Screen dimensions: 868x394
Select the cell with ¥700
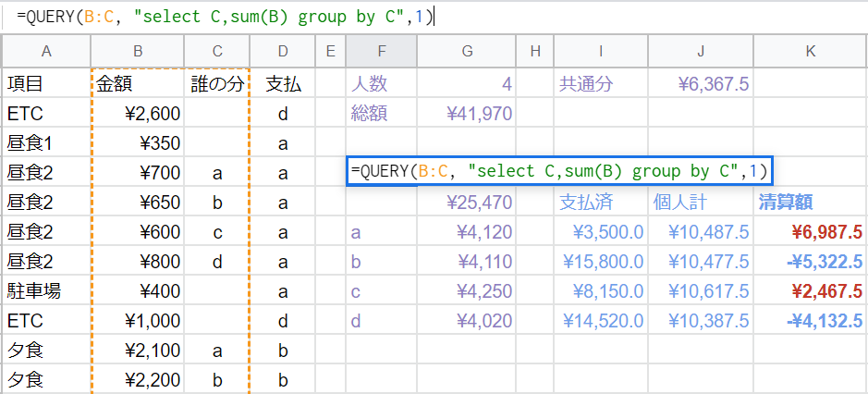(x=138, y=173)
